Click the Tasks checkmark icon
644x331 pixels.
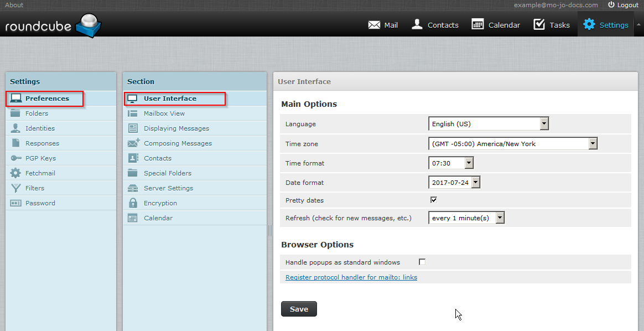tap(539, 24)
